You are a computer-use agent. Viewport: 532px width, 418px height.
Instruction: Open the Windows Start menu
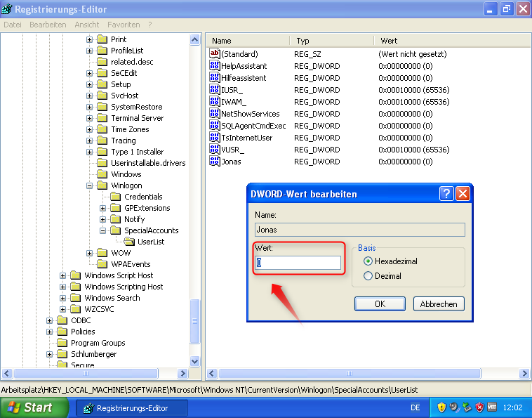[33, 407]
